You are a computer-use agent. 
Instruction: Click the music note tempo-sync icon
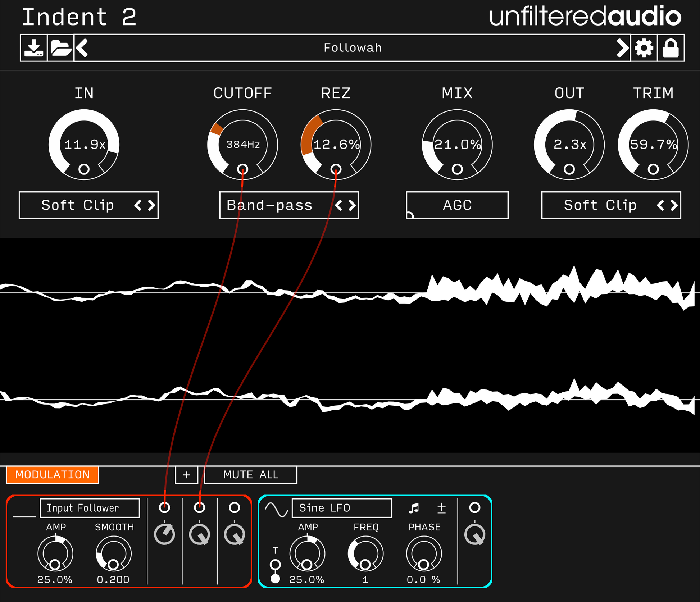pyautogui.click(x=414, y=508)
